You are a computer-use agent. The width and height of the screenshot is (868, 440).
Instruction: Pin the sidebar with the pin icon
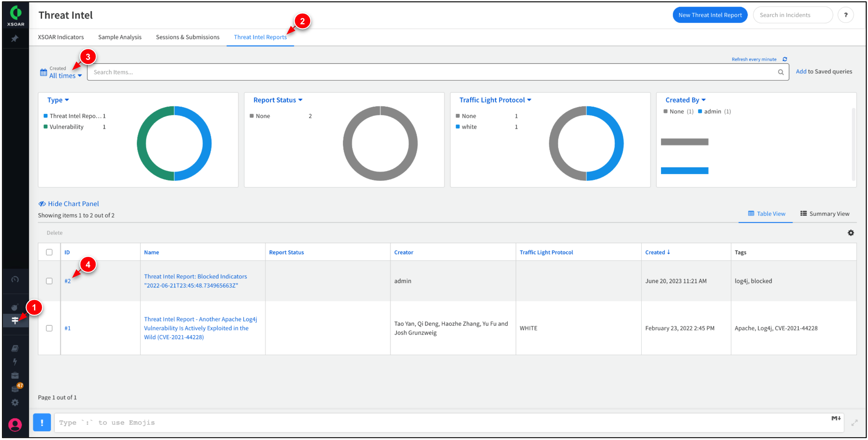click(x=15, y=39)
